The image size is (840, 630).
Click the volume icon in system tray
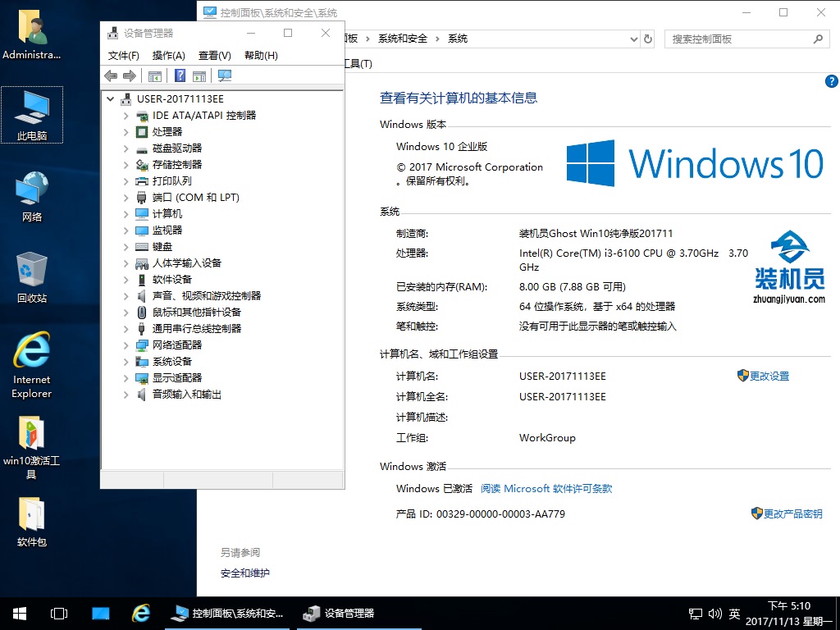(x=714, y=613)
